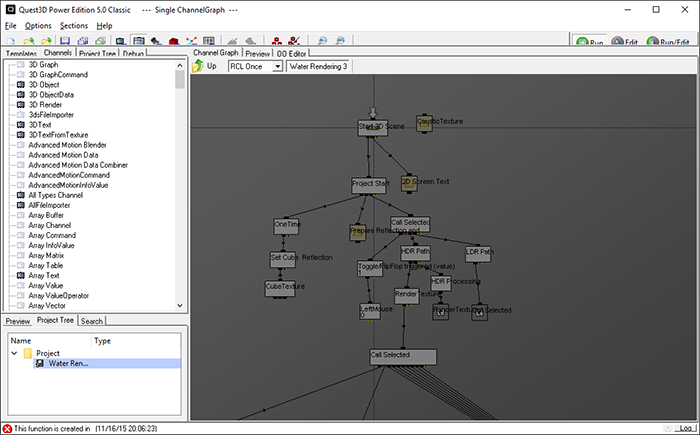Click the red error icon in status bar
This screenshot has height=435, width=700.
click(x=8, y=428)
